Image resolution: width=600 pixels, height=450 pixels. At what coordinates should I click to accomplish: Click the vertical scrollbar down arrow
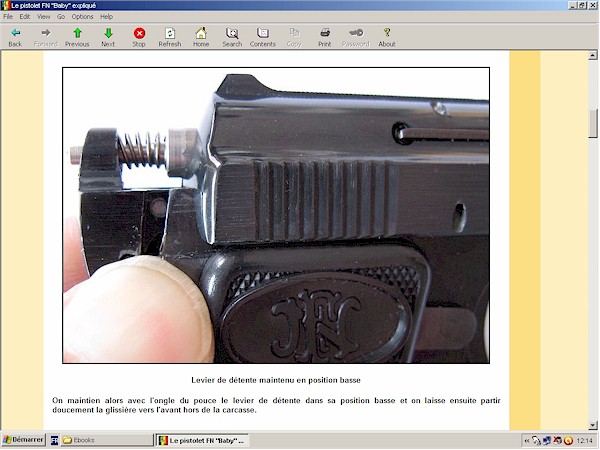click(593, 425)
